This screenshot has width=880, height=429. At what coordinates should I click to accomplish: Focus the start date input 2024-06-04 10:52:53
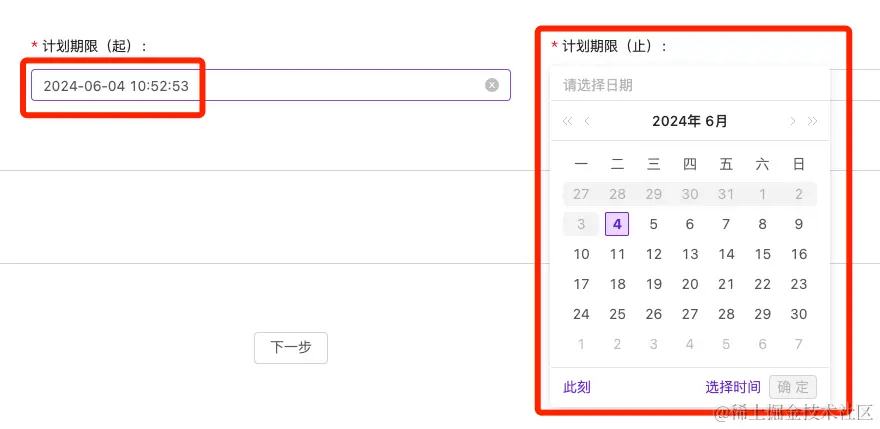[271, 85]
